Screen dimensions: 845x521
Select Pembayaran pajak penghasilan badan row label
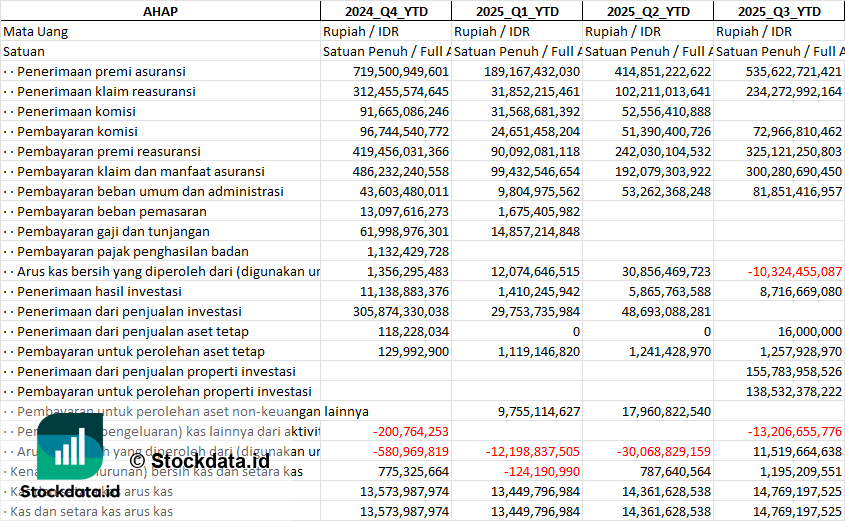(127, 251)
